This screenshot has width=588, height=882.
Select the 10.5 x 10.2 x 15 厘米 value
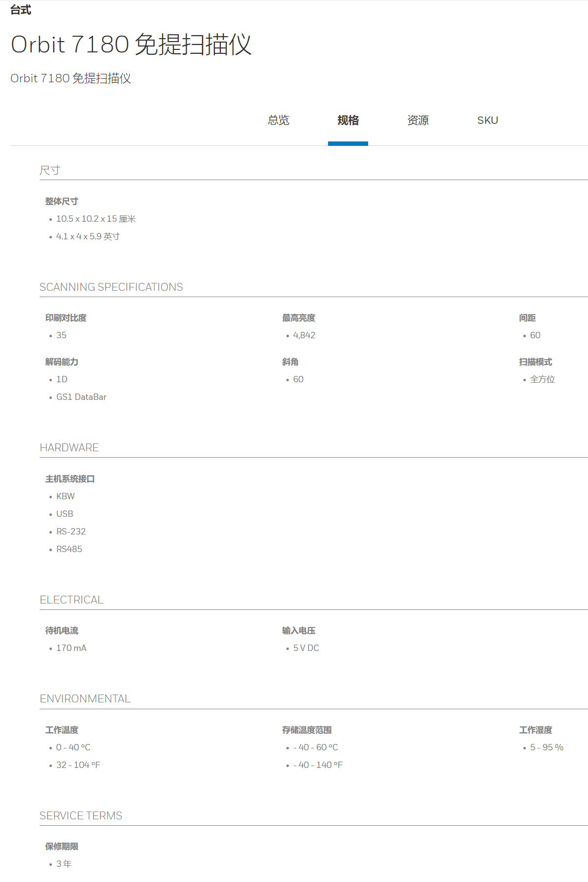click(x=96, y=219)
